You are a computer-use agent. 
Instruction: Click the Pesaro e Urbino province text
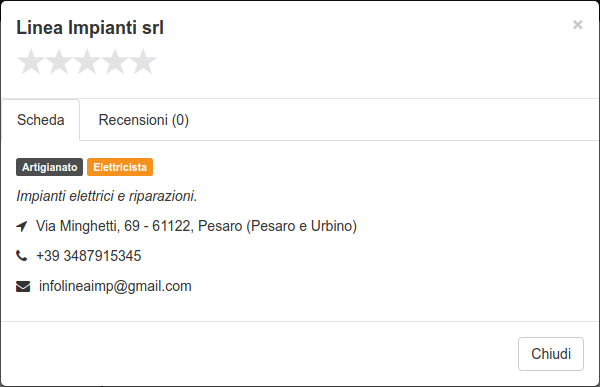point(302,226)
